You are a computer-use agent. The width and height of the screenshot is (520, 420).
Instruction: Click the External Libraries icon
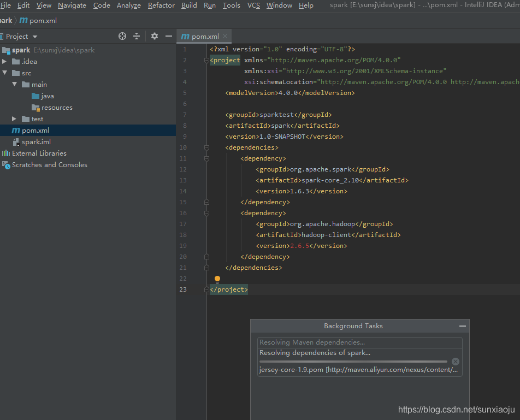(x=6, y=153)
